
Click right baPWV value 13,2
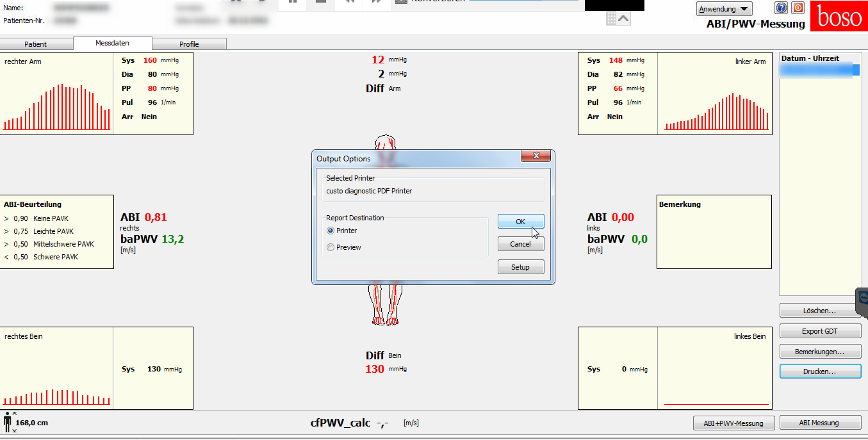point(172,239)
